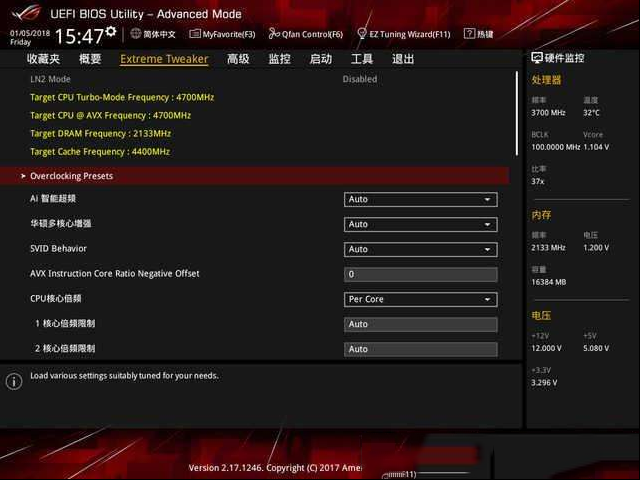Open time settings gear icon
Viewport: 640px width, 480px height.
[x=111, y=31]
